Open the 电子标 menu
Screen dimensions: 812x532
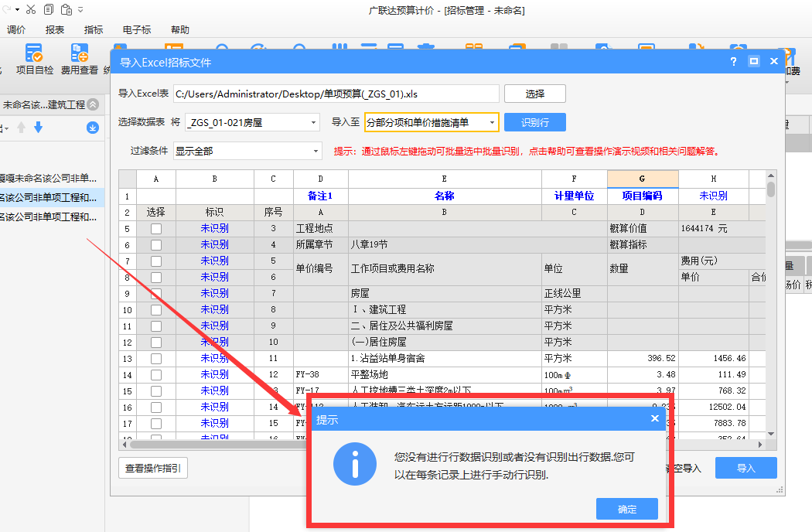point(137,30)
